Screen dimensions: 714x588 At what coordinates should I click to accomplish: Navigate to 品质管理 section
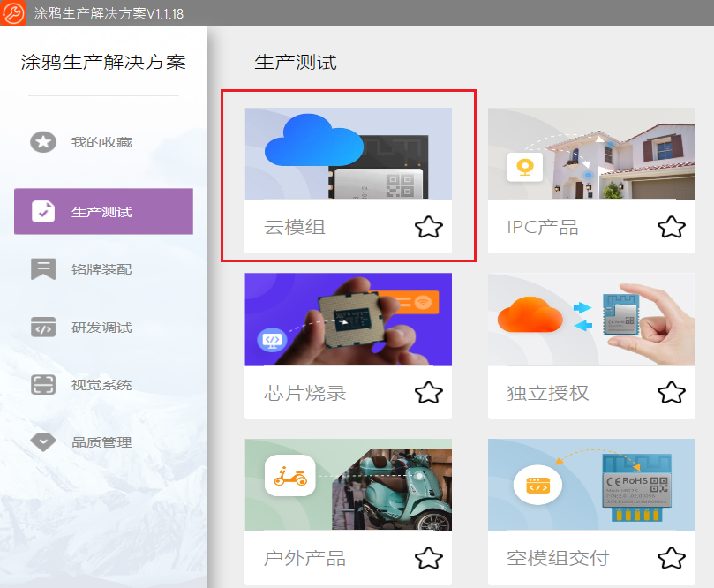coord(103,442)
